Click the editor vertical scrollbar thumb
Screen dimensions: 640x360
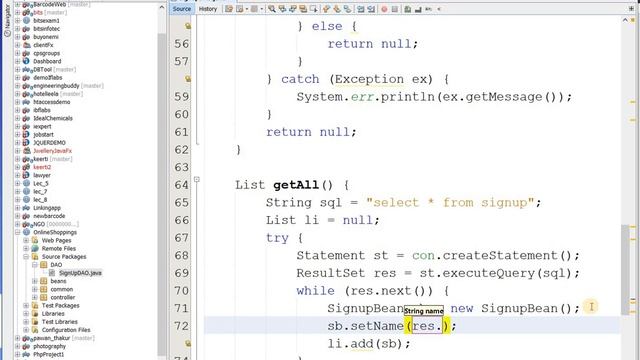pyautogui.click(x=625, y=269)
